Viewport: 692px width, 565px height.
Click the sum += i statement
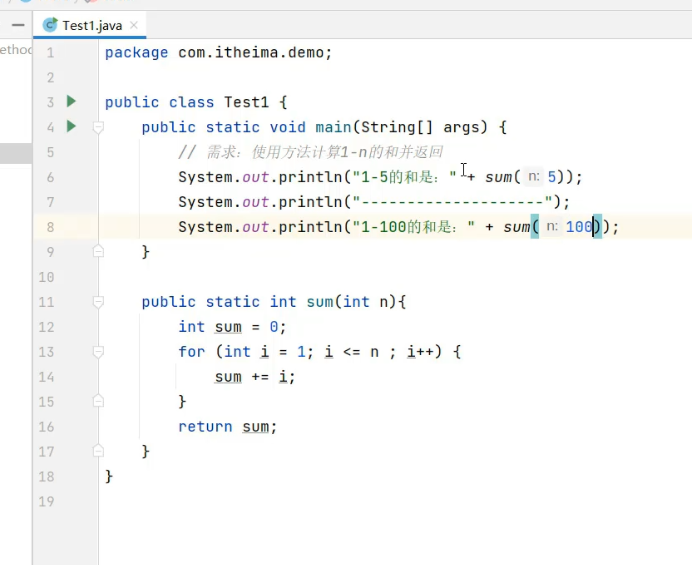255,377
